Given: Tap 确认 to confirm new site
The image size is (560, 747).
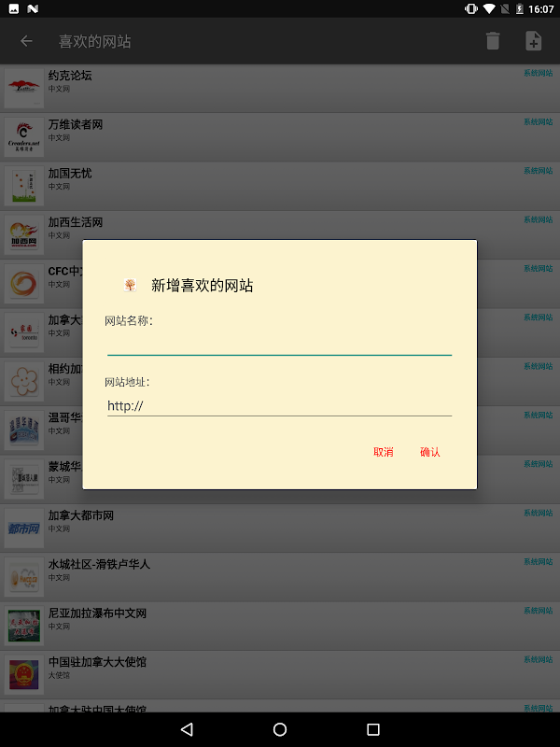Looking at the screenshot, I should 430,452.
